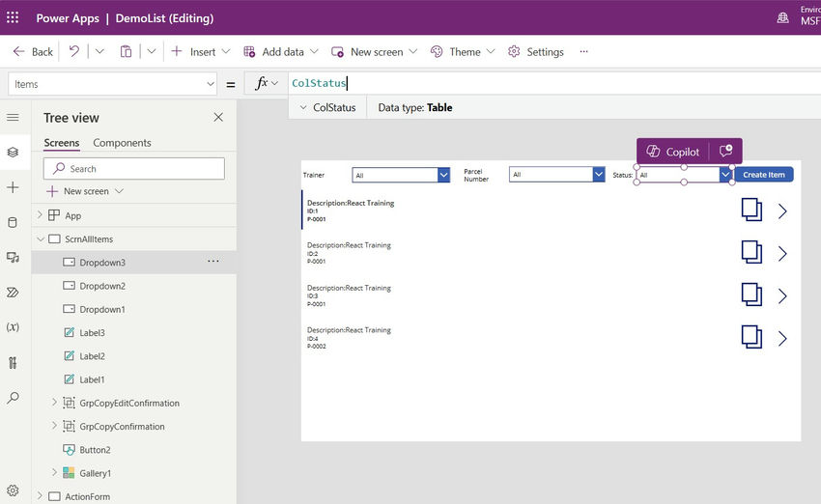Open the Data icon in left sidebar
The width and height of the screenshot is (821, 504).
click(x=13, y=222)
